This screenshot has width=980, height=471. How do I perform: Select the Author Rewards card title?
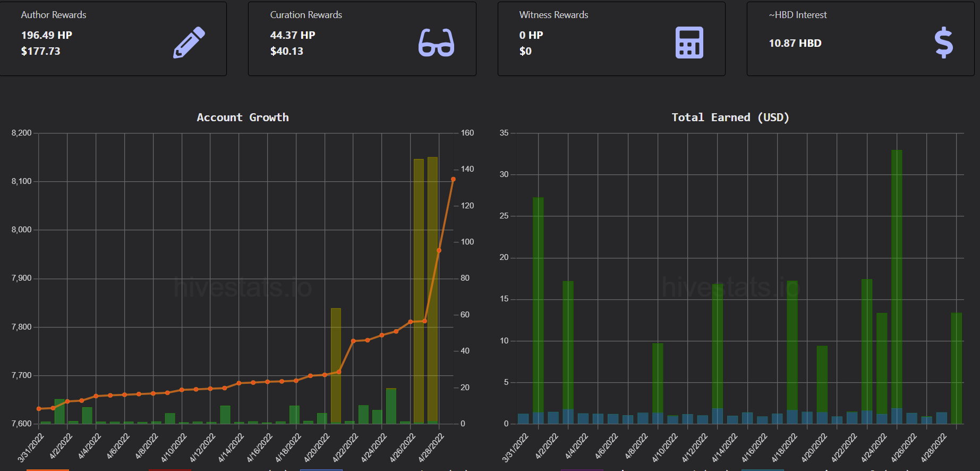click(x=54, y=15)
